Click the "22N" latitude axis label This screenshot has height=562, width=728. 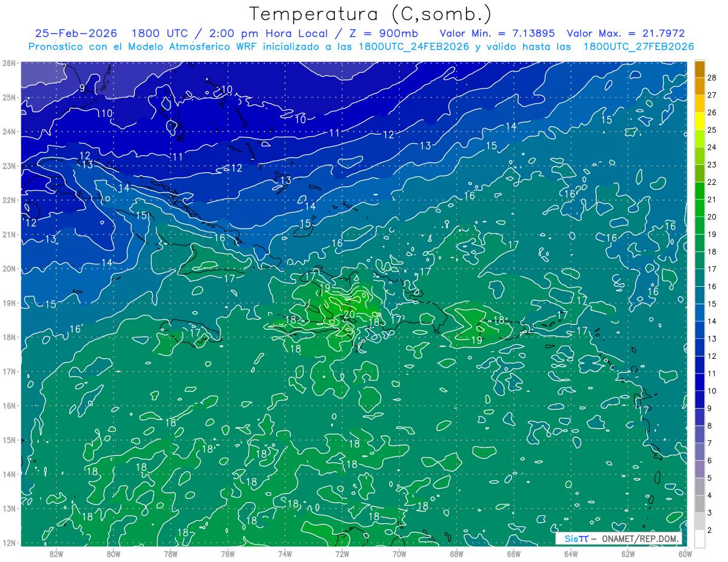point(8,200)
